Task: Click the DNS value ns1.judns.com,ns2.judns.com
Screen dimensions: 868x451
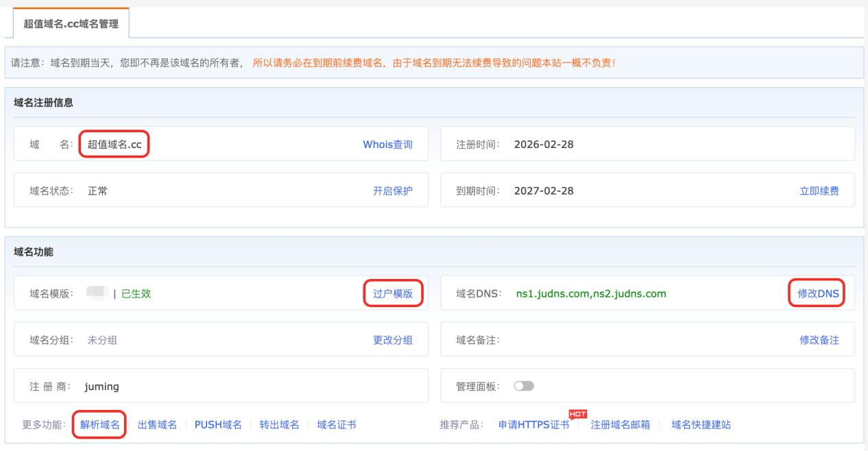Action: [x=591, y=293]
